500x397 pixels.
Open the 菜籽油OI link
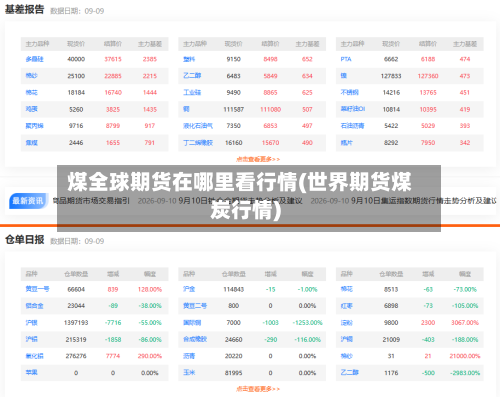(x=353, y=109)
